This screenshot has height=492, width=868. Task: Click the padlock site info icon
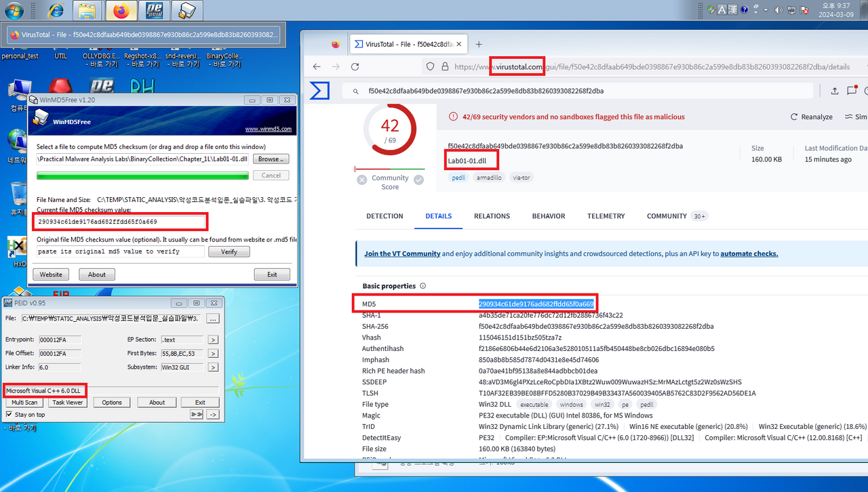[x=445, y=66]
